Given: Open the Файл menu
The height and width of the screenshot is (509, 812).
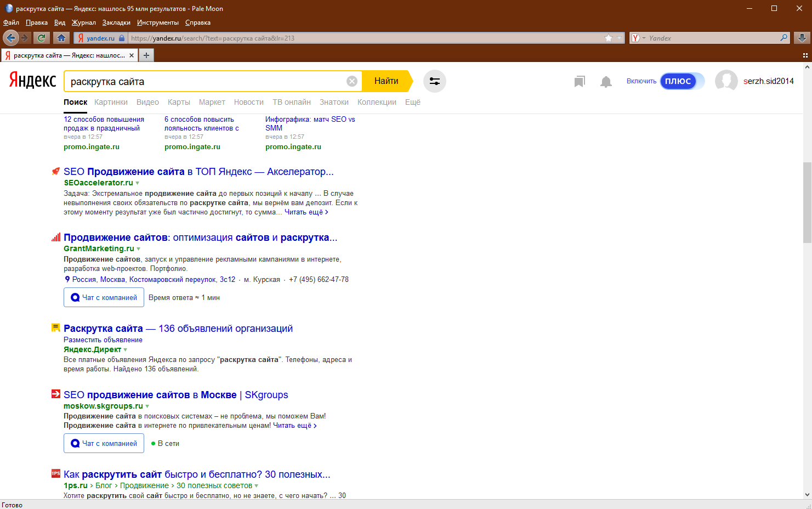Looking at the screenshot, I should (x=11, y=22).
